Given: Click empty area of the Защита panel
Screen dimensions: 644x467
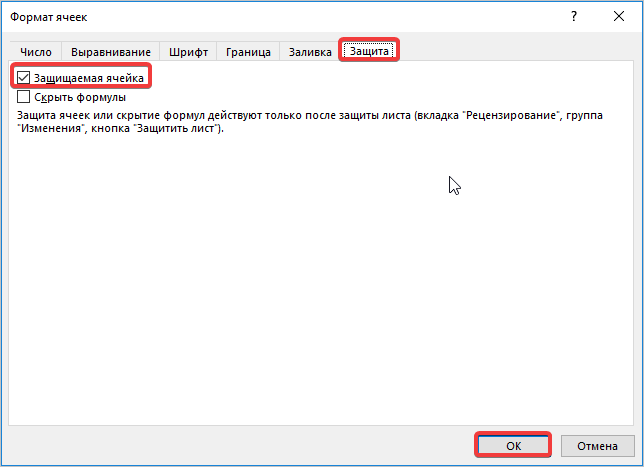Looking at the screenshot, I should point(320,300).
